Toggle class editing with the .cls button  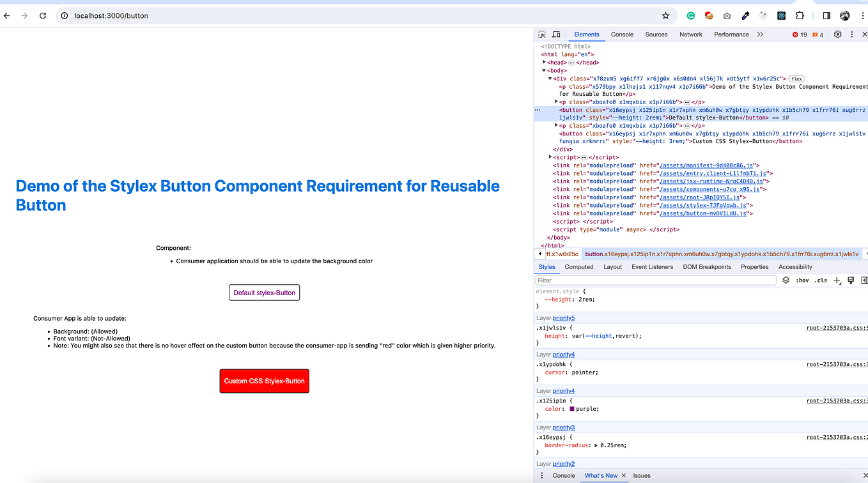click(x=821, y=280)
